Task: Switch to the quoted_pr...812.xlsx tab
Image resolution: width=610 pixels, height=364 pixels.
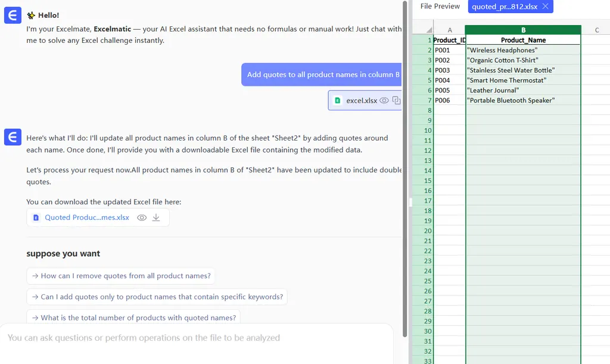Action: [x=504, y=7]
